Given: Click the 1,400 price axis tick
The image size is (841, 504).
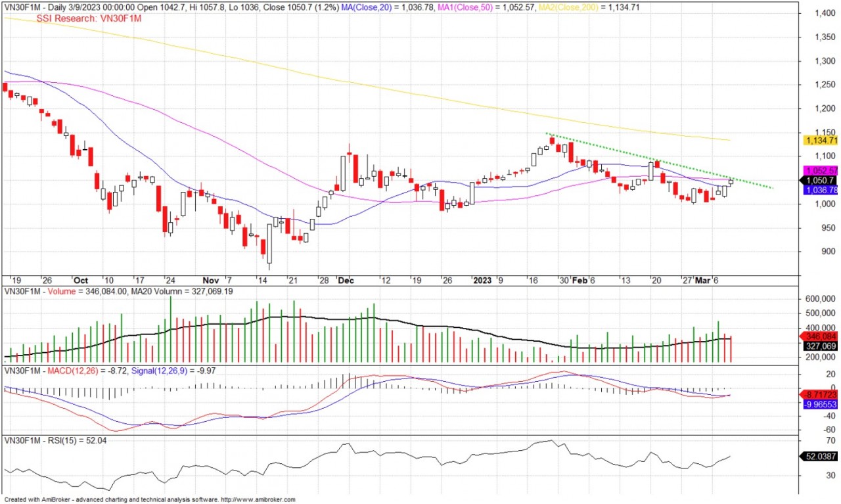Looking at the screenshot, I should tap(824, 14).
